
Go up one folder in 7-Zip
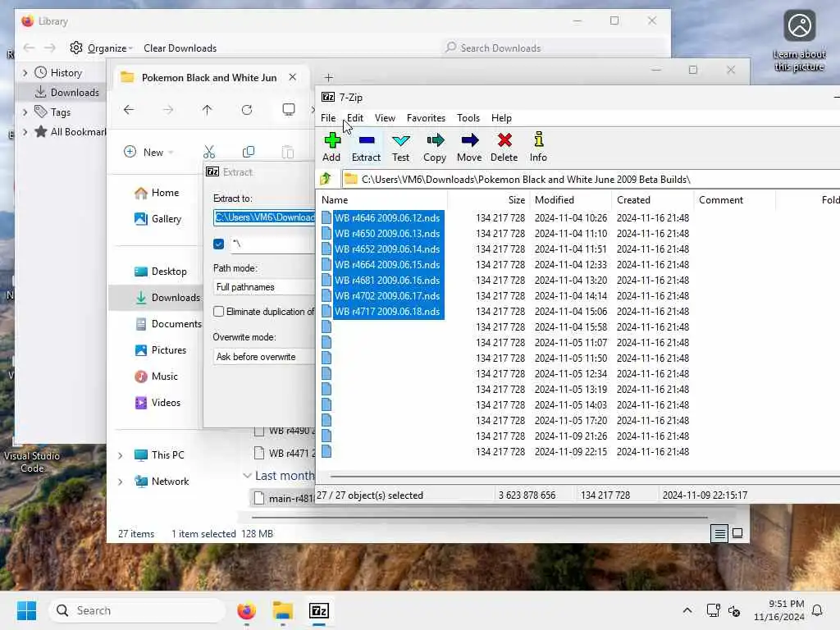pyautogui.click(x=326, y=179)
